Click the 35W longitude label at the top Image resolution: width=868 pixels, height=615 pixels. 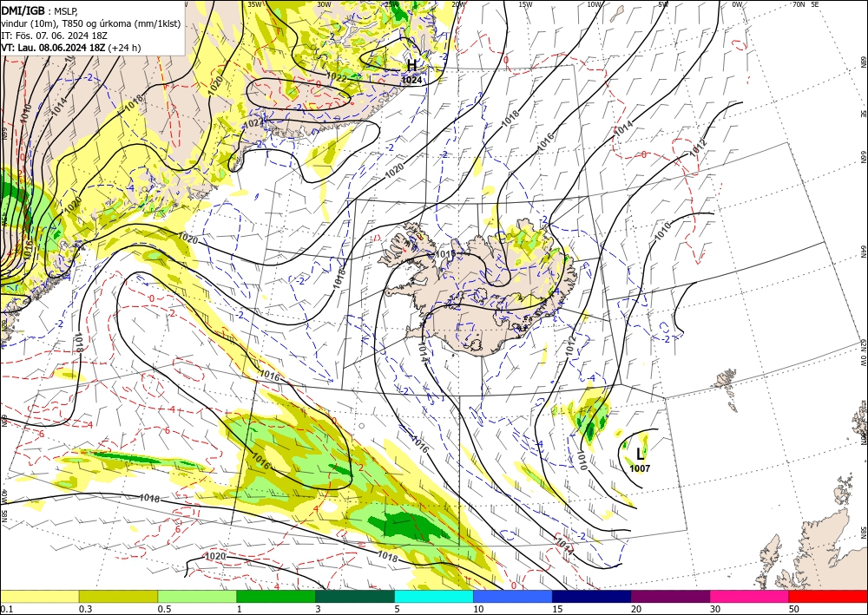click(254, 4)
